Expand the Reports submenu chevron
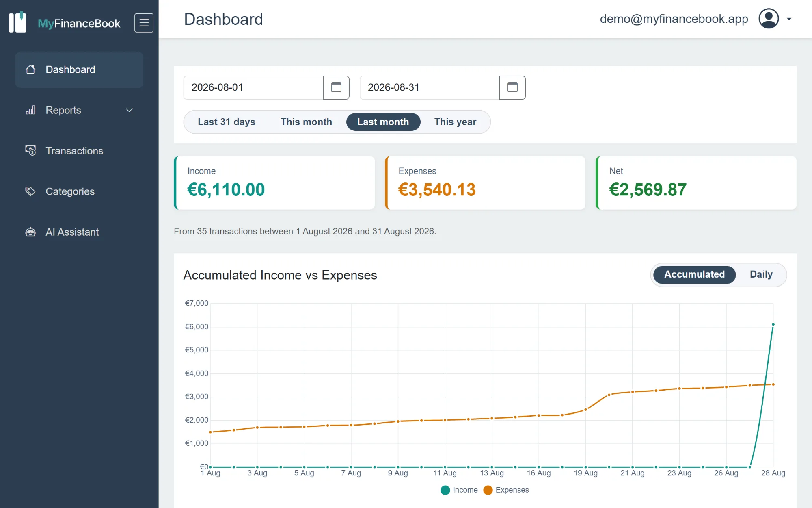Viewport: 812px width, 508px height. point(130,110)
